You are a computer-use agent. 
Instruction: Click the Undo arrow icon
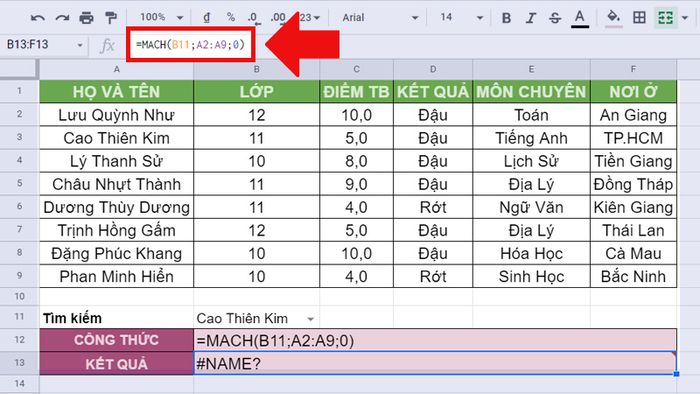pos(38,18)
